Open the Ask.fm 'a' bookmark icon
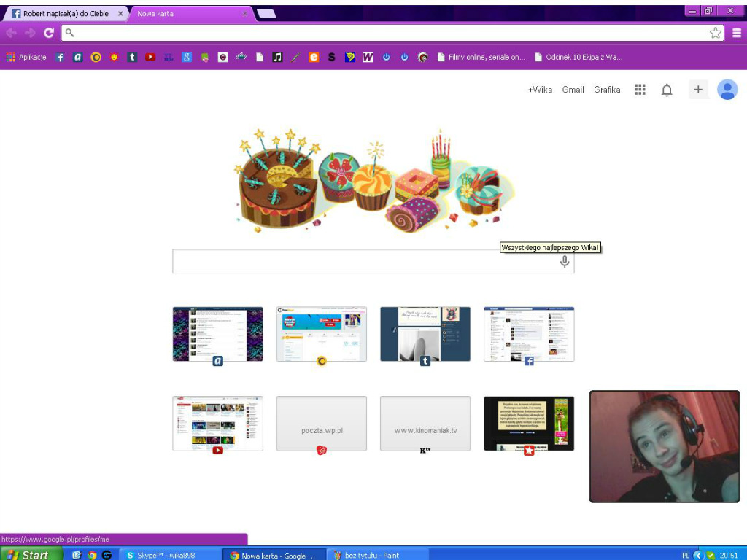 click(77, 57)
